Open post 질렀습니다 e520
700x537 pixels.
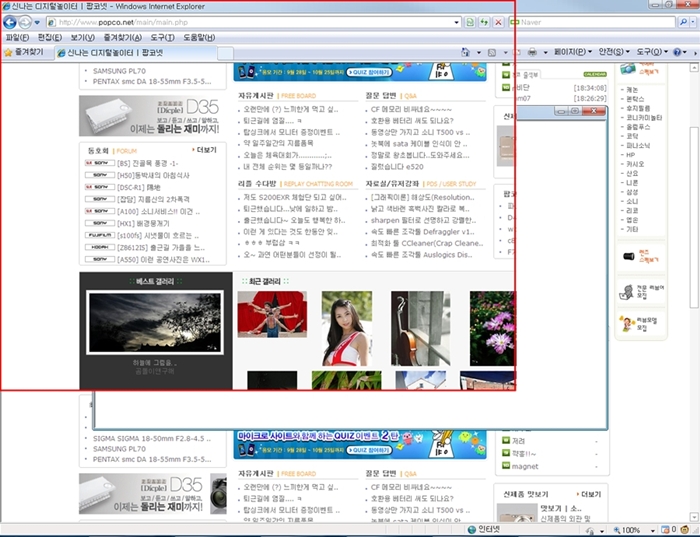[x=397, y=167]
